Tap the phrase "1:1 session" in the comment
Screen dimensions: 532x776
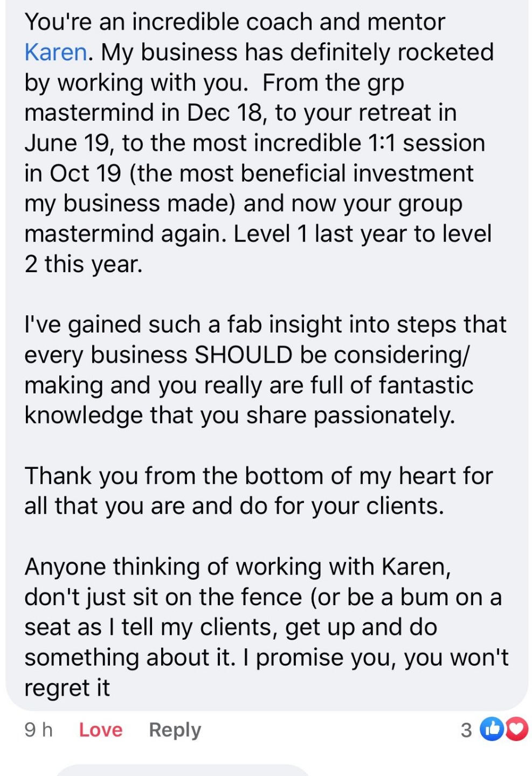pos(426,143)
